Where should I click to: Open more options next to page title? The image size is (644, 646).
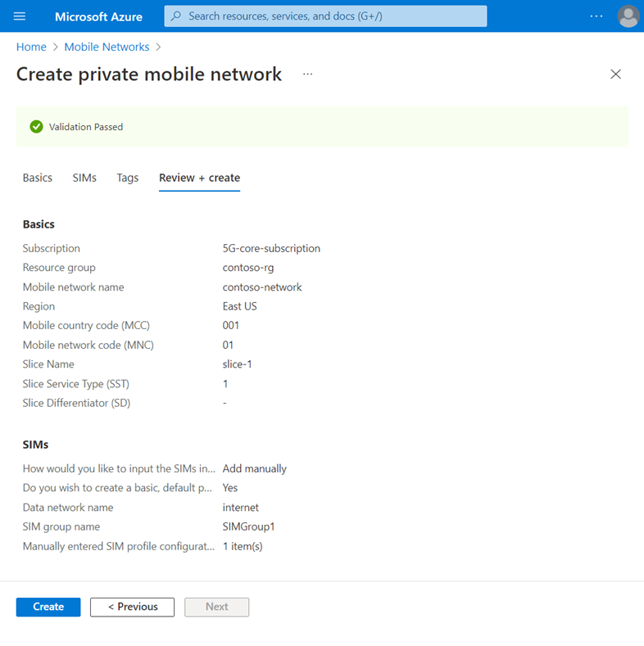tap(307, 75)
